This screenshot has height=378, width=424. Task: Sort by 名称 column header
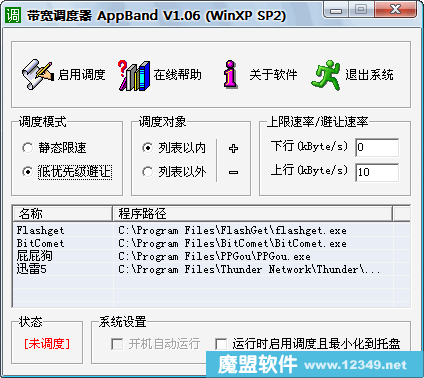62,213
